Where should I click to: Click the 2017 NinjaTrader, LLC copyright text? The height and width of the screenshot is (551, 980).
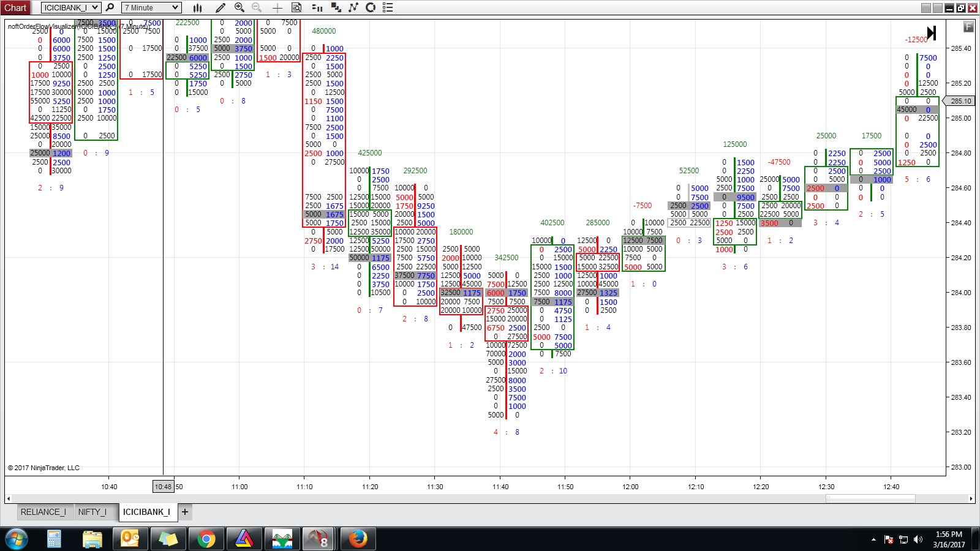point(43,468)
